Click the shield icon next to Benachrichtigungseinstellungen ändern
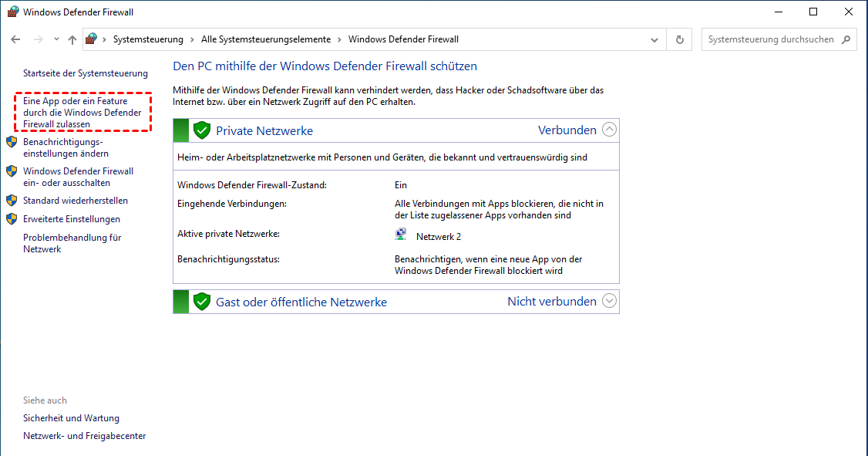Viewport: 868px width, 456px height. (12, 142)
